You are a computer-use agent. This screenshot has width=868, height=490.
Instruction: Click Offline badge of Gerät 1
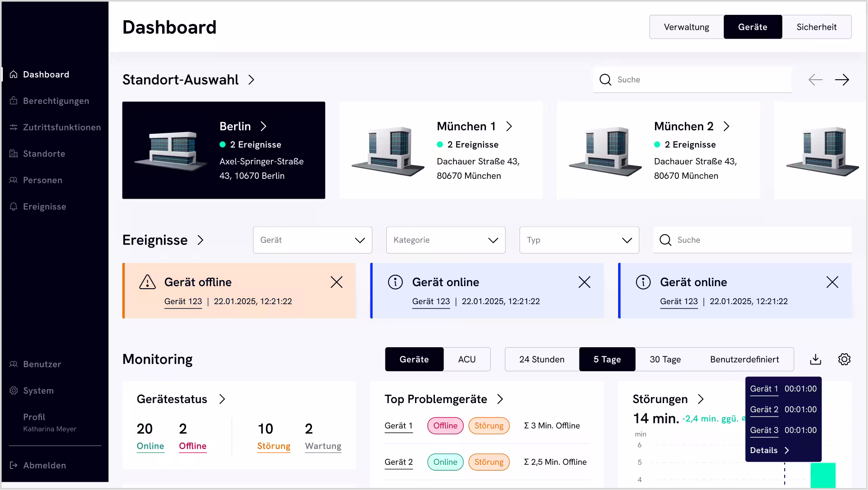coord(445,426)
